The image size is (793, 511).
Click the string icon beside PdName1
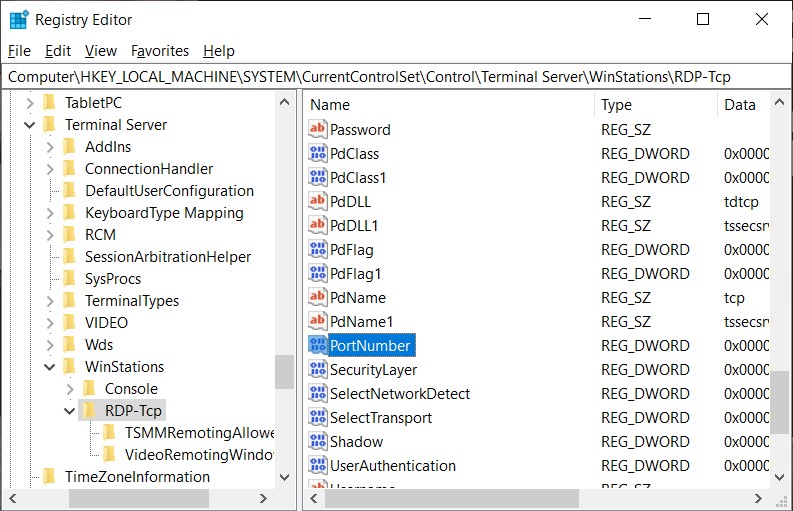pyautogui.click(x=317, y=322)
